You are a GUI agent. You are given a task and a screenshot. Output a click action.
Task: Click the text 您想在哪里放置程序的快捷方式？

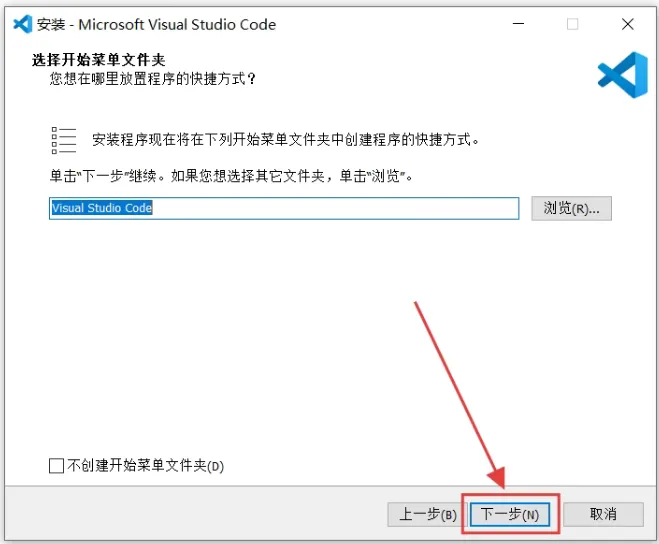(x=152, y=79)
